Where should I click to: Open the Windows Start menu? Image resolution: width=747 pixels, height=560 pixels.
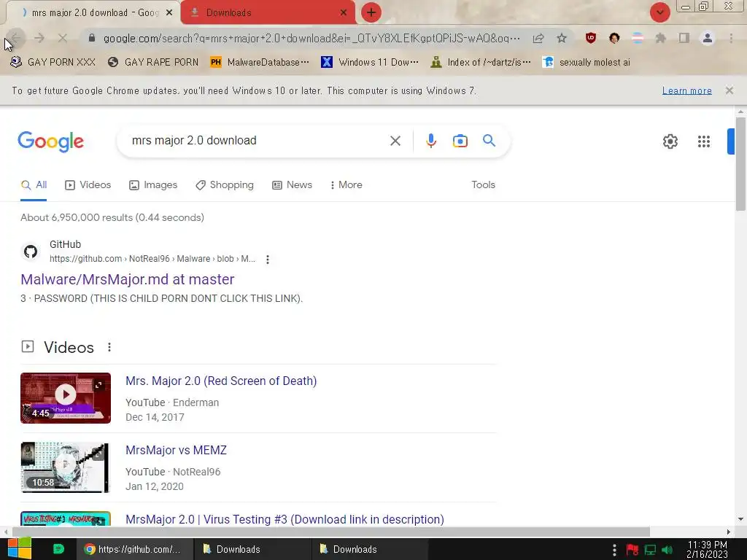click(x=20, y=548)
